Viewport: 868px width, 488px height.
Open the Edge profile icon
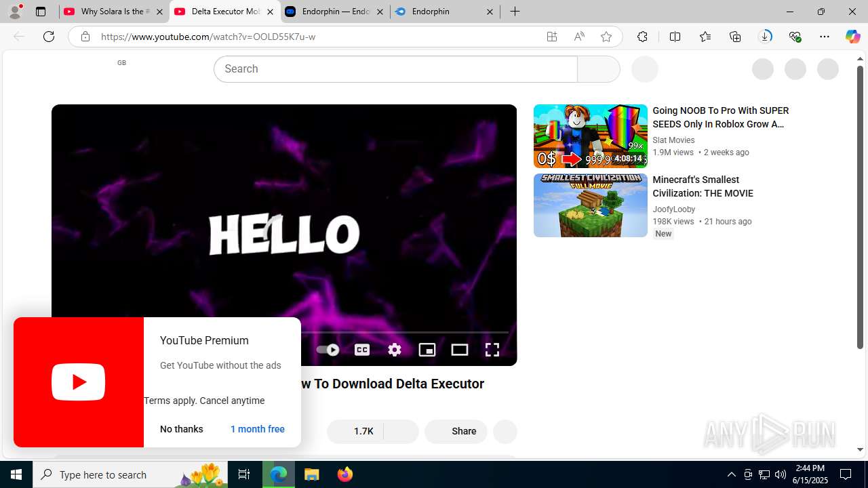15,12
